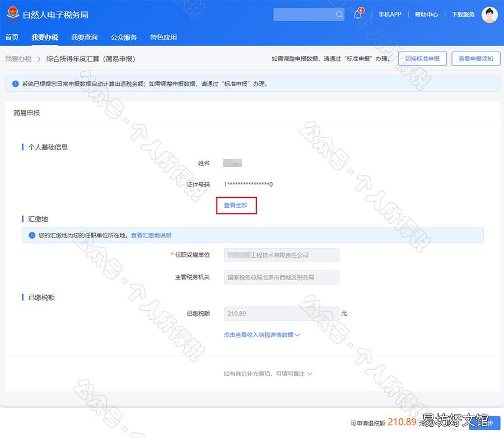Image resolution: width=504 pixels, height=438 pixels.
Task: Open 下载服务 link
Action: (463, 15)
